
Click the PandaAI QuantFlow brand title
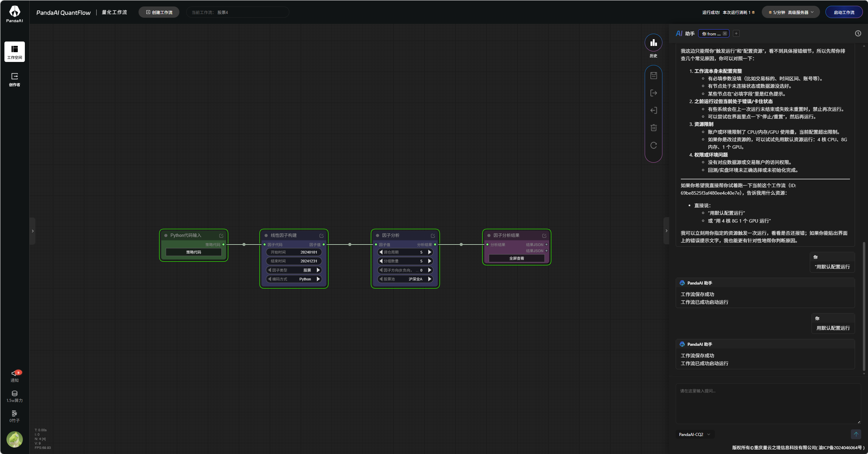click(x=64, y=13)
